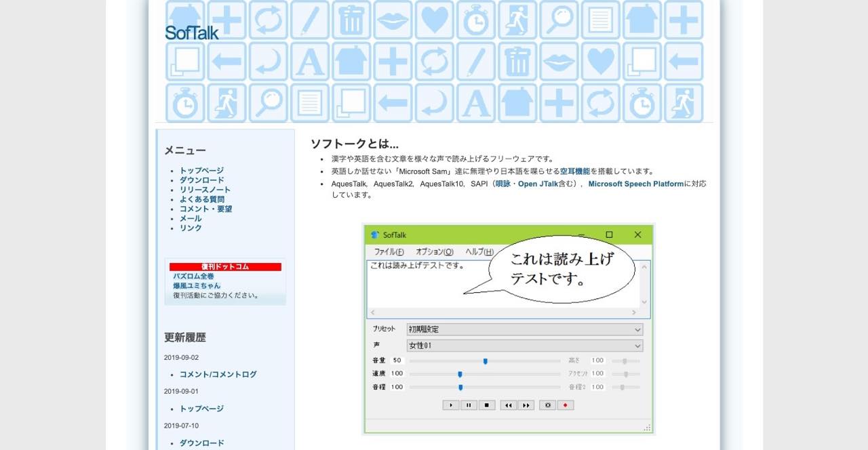Click the アクセント slider on the right

click(626, 374)
